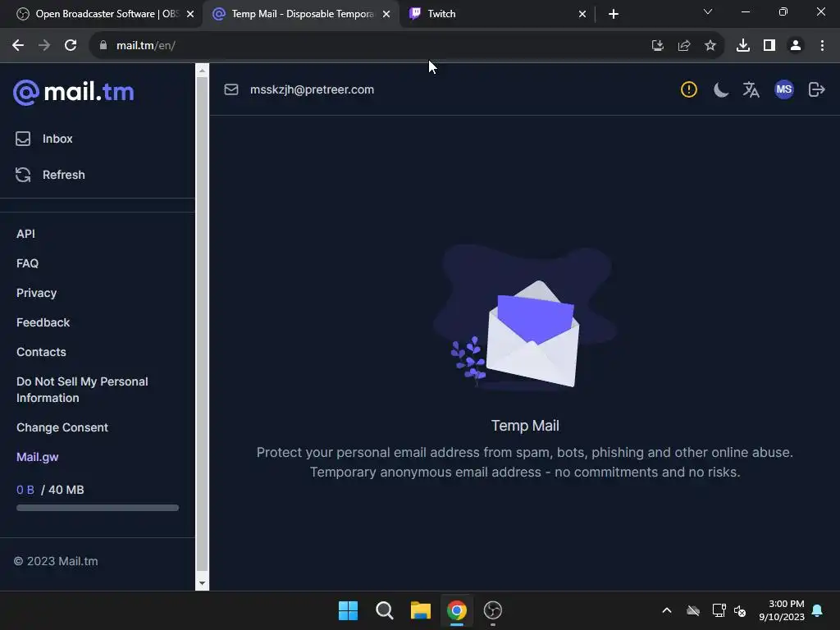The width and height of the screenshot is (840, 630).
Task: Go back to the previous page
Action: click(x=18, y=46)
